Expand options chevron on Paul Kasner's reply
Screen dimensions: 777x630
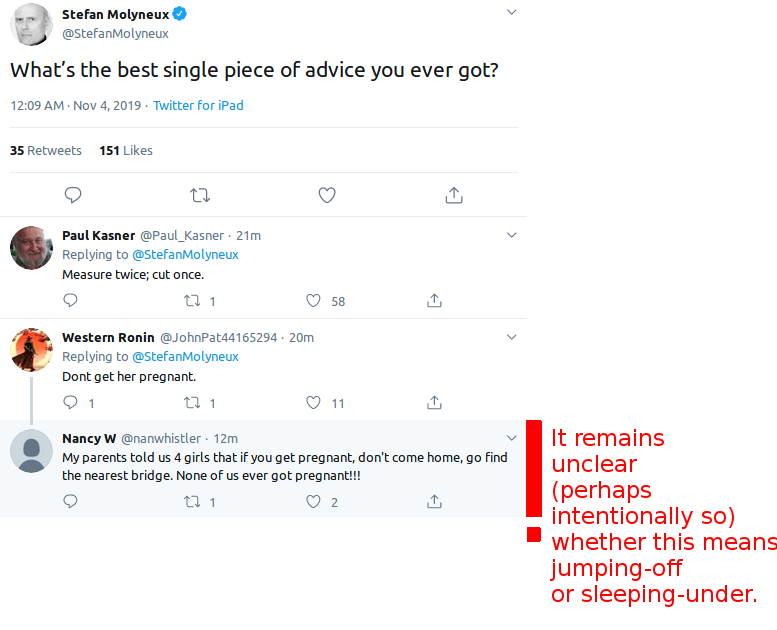512,235
